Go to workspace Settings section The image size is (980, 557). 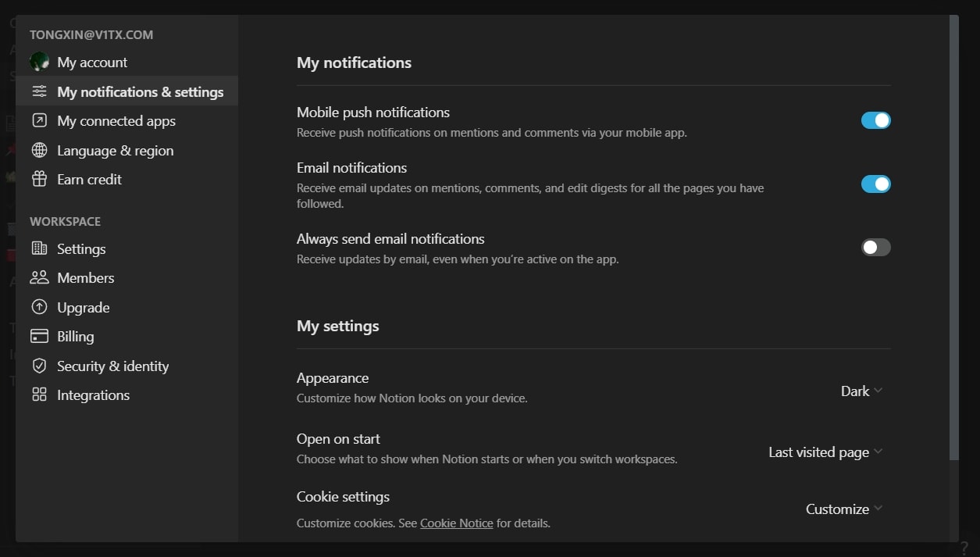coord(81,248)
